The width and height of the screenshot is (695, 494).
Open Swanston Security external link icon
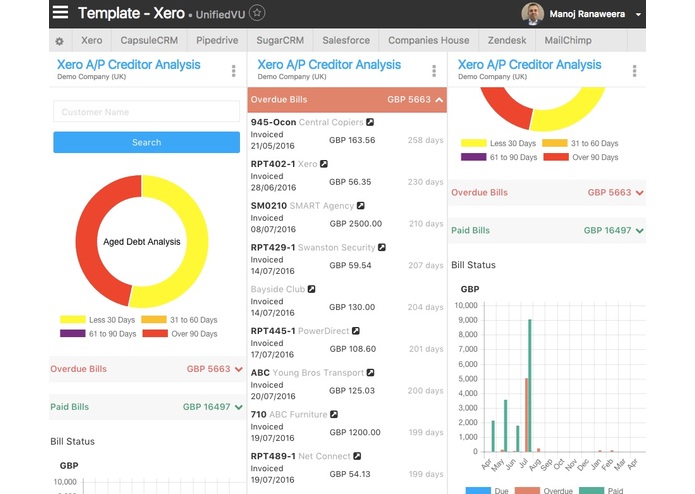(382, 247)
